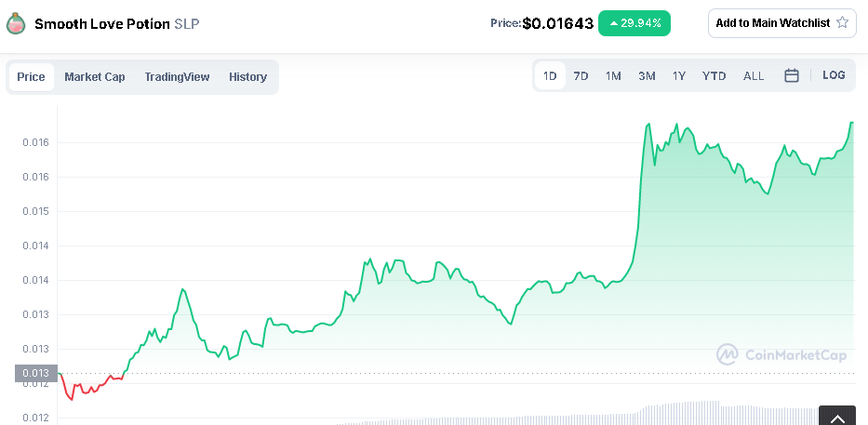Image resolution: width=868 pixels, height=425 pixels.
Task: Click the SLP ticker symbol
Action: (187, 24)
